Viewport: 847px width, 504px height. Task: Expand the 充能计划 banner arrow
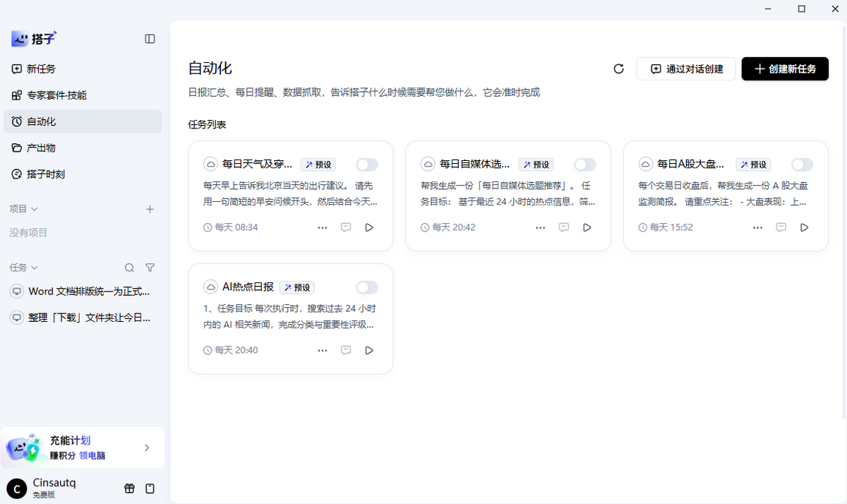coord(147,448)
